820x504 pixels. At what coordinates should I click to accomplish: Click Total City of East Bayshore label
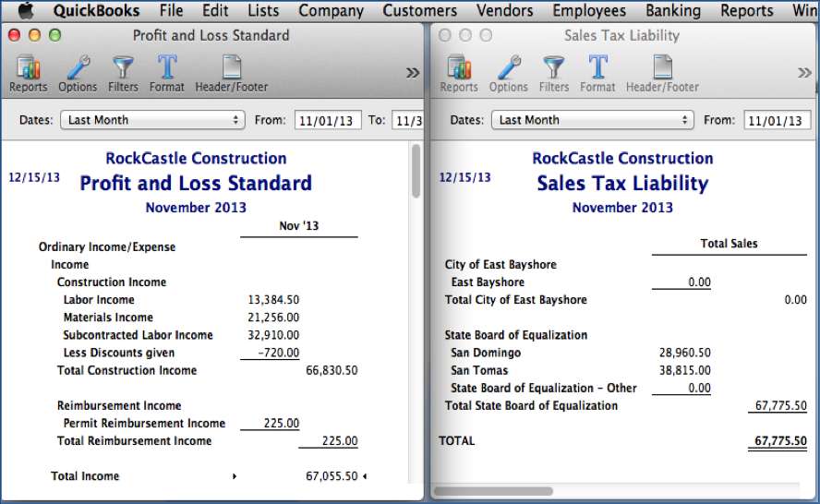click(515, 300)
